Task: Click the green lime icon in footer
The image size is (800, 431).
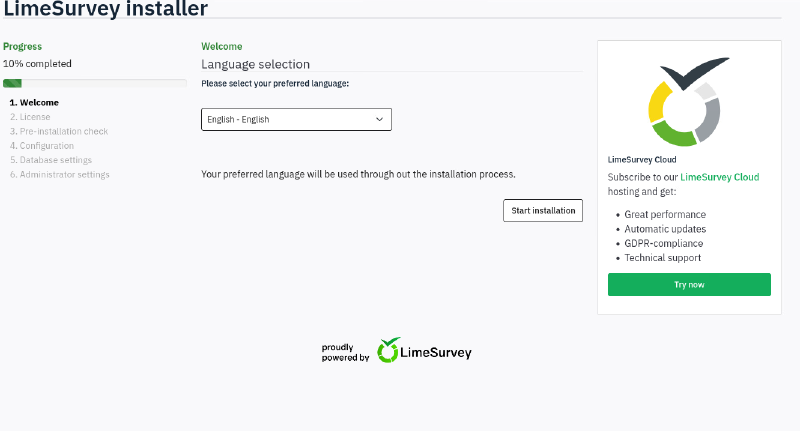Action: click(x=389, y=350)
